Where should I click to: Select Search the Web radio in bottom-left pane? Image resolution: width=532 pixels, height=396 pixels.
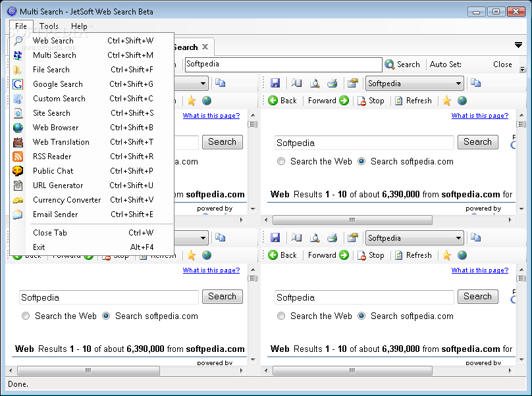pyautogui.click(x=26, y=316)
